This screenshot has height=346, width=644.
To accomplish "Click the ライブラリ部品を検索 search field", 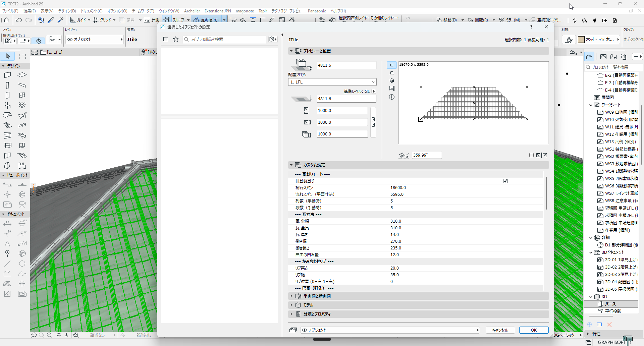I will click(x=224, y=39).
